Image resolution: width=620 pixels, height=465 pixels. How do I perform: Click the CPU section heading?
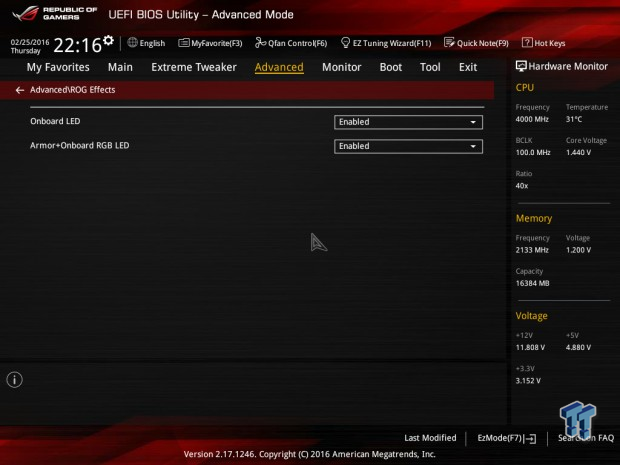pyautogui.click(x=525, y=87)
